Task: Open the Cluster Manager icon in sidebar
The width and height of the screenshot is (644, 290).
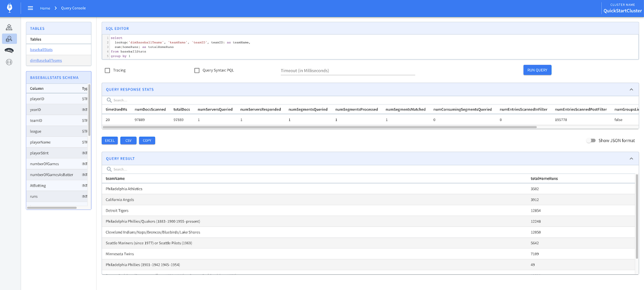Action: [x=9, y=27]
